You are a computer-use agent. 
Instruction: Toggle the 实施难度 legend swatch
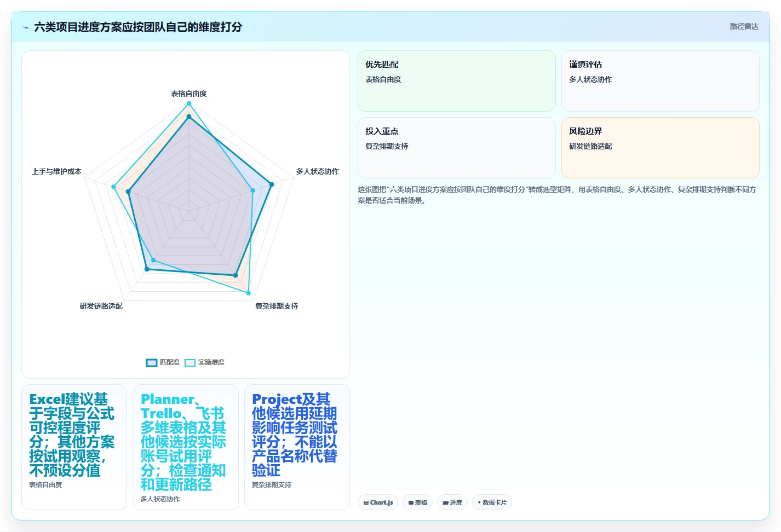tap(190, 362)
